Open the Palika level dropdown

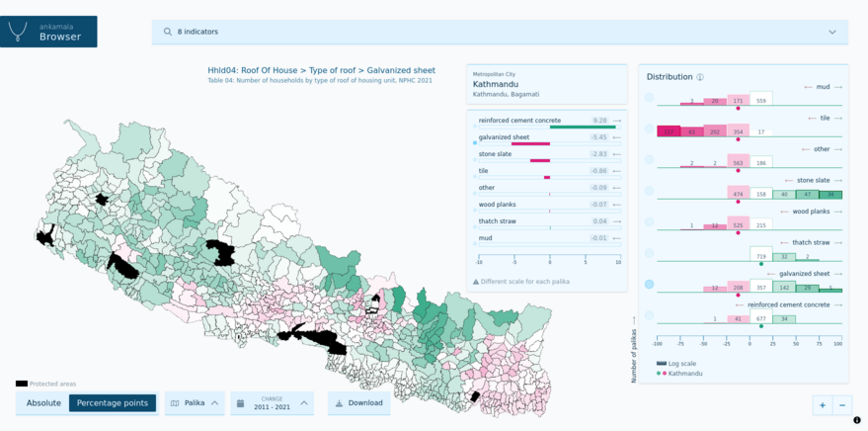click(x=195, y=403)
